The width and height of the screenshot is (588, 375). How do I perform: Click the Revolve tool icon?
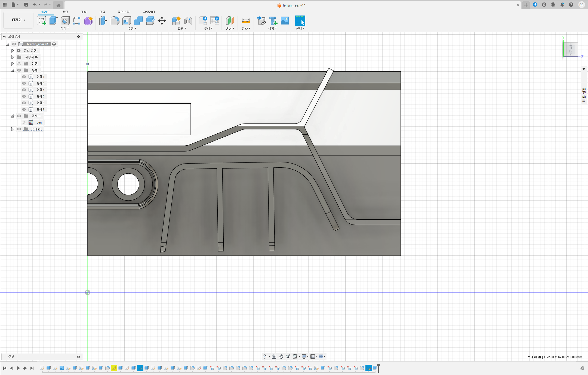pyautogui.click(x=65, y=21)
